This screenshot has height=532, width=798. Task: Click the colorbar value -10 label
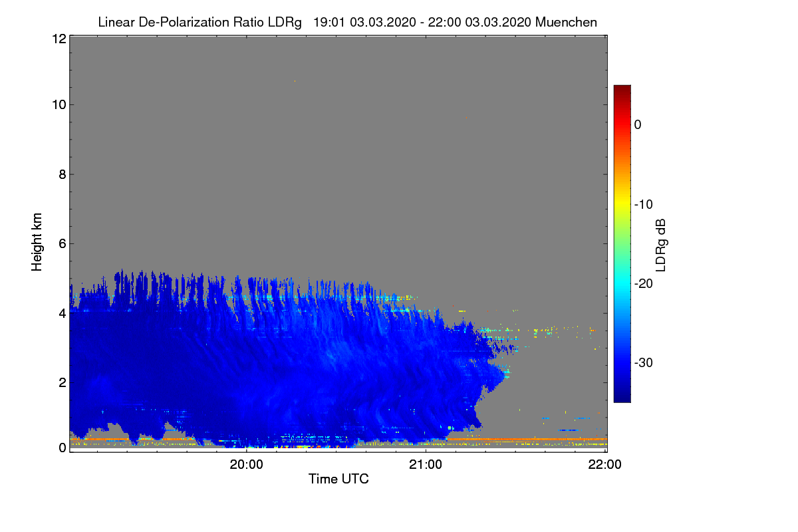coord(643,204)
